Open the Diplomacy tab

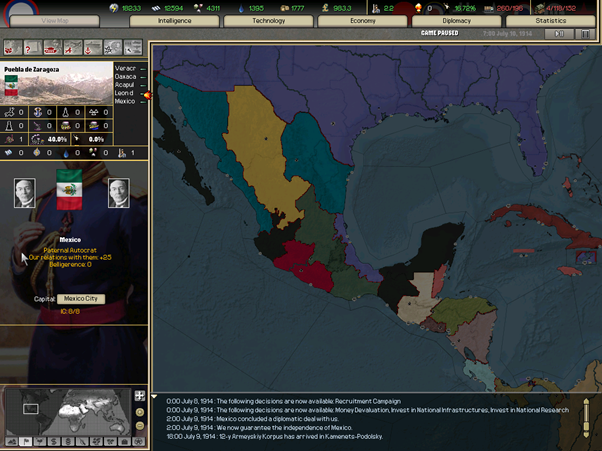(x=455, y=20)
